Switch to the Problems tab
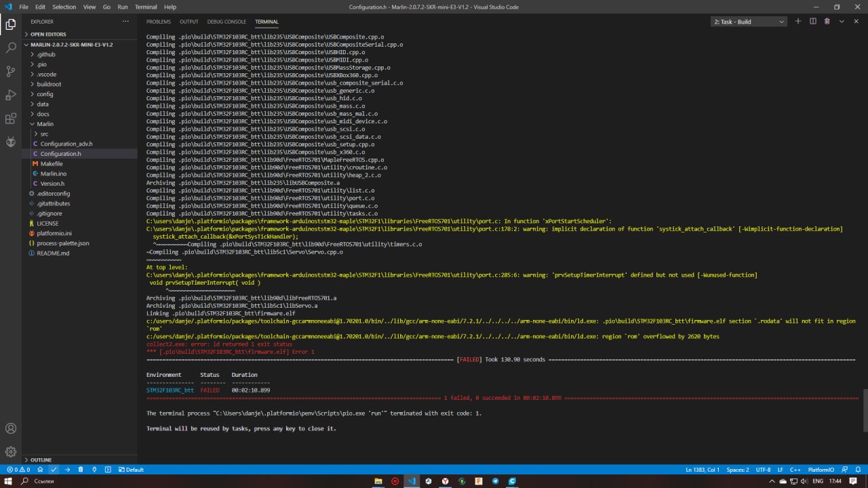Screen dimensions: 868x488 [158, 22]
